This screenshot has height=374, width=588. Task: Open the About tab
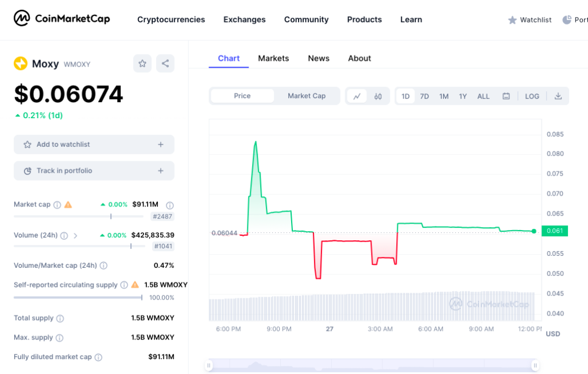coord(359,58)
